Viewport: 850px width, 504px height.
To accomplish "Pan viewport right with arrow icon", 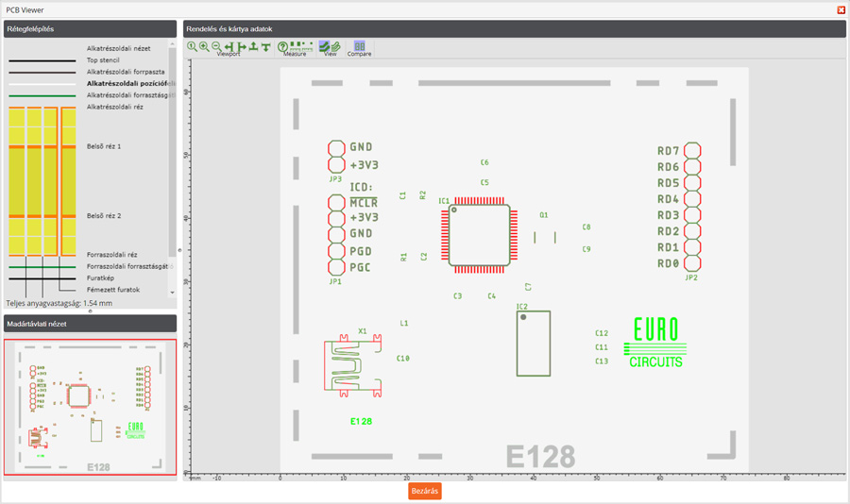I will tap(242, 46).
